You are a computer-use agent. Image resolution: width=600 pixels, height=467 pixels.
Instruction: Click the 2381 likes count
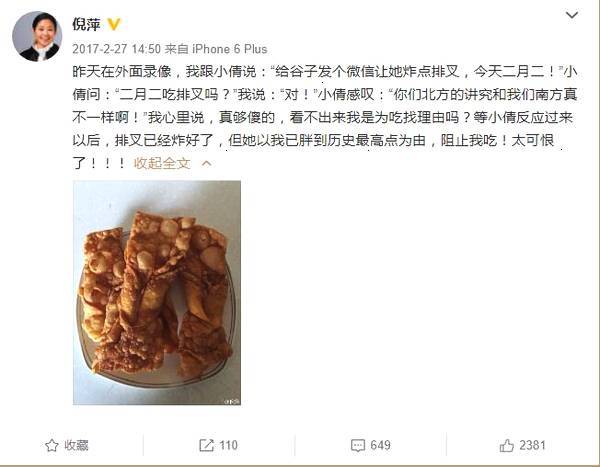coord(532,445)
